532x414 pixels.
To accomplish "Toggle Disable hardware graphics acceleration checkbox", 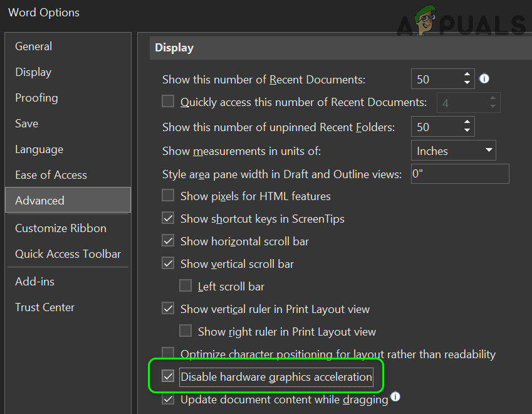I will 168,376.
